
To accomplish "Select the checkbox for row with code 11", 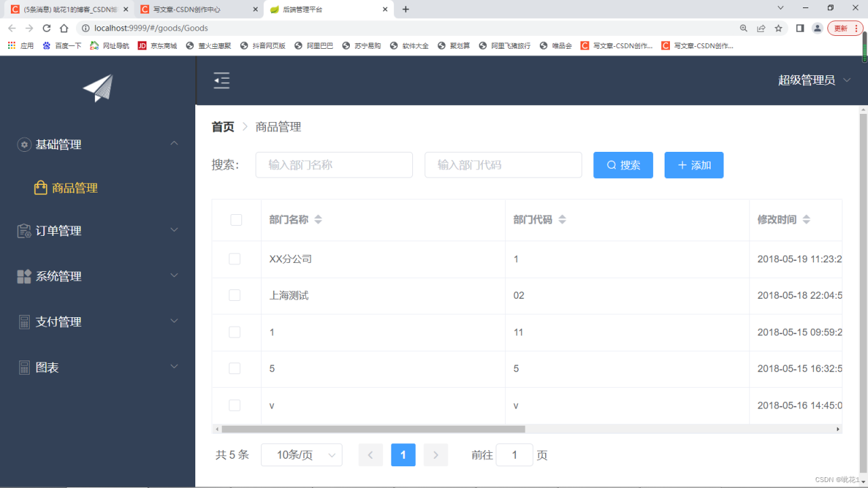I will (x=235, y=332).
